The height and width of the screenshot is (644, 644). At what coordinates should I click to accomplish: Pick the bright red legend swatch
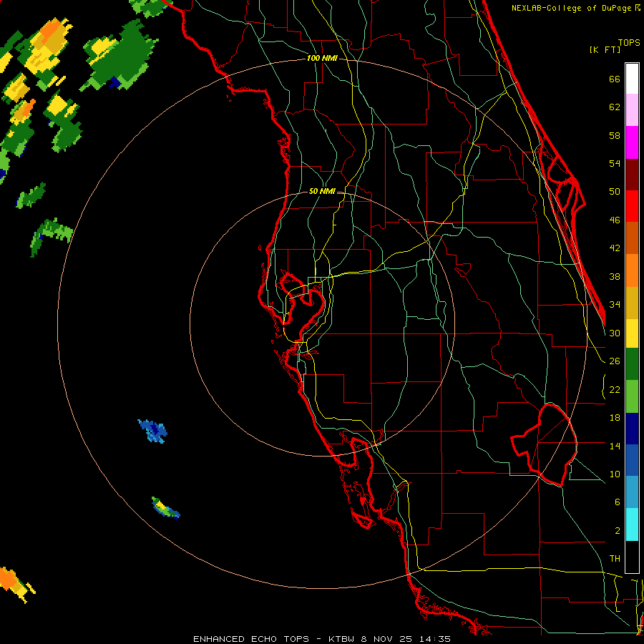point(632,206)
